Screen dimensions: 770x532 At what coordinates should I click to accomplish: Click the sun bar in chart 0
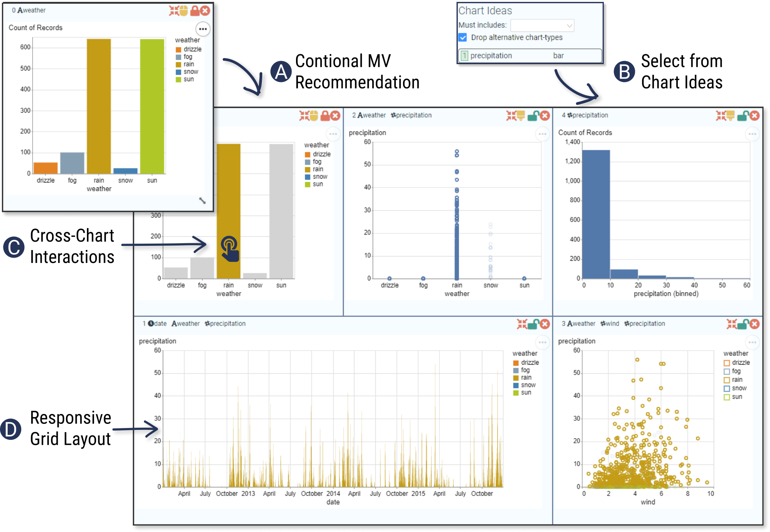(x=152, y=106)
